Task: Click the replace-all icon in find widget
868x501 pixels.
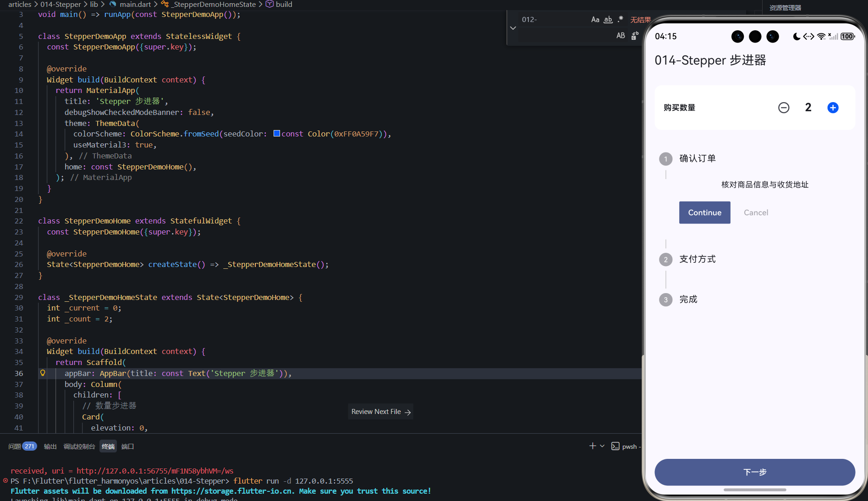Action: point(635,36)
